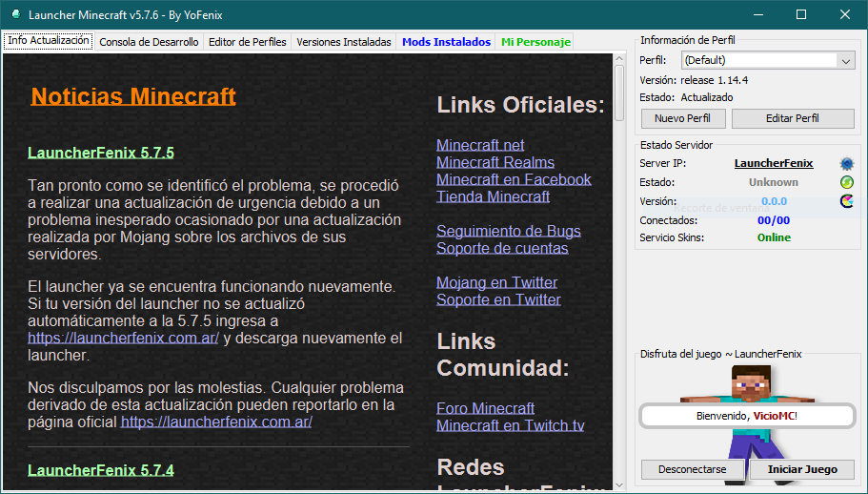Click the news panel scroll-down arrow
The image size is (868, 494).
(619, 485)
